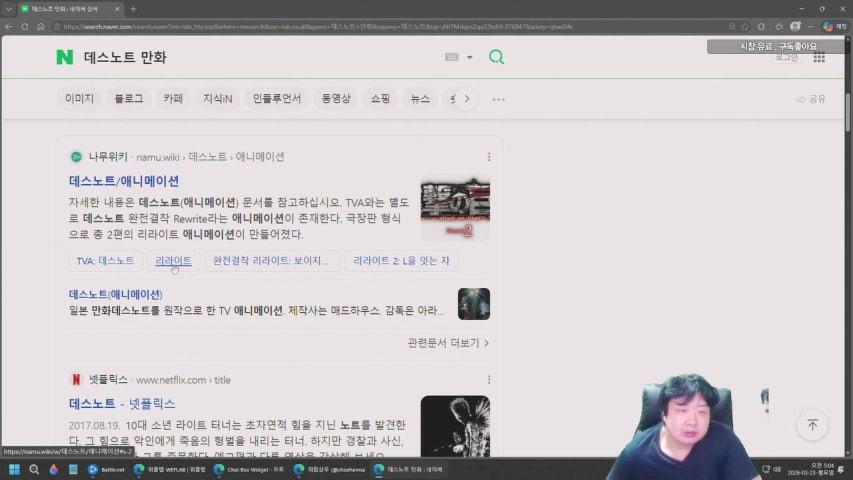This screenshot has width=853, height=480.
Task: Click the browser home icon
Action: coord(41,26)
